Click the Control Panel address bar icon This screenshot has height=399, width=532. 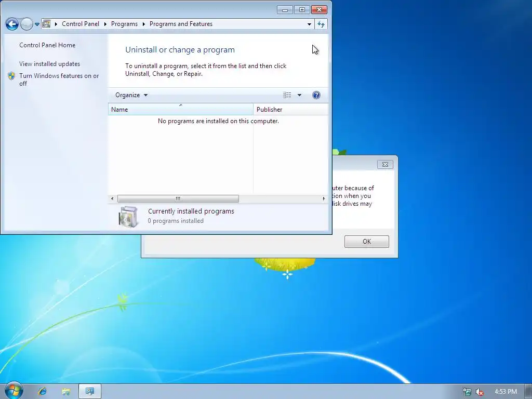(x=46, y=24)
